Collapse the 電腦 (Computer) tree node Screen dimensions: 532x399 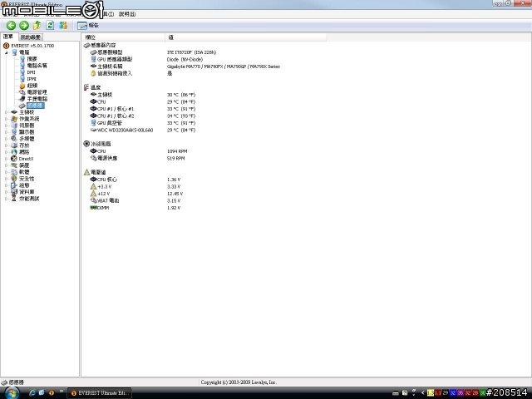[6, 52]
